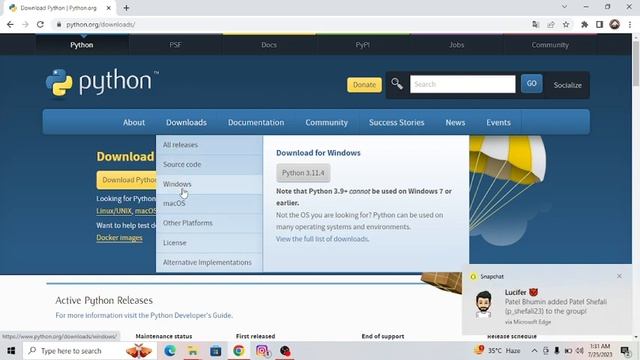Close the Download Python tab

click(x=109, y=8)
